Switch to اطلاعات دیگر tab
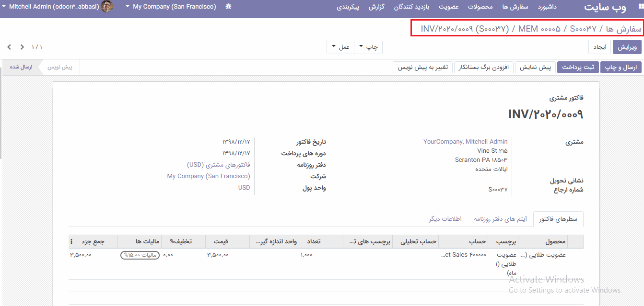Viewport: 644px width, 306px height. tap(445, 219)
